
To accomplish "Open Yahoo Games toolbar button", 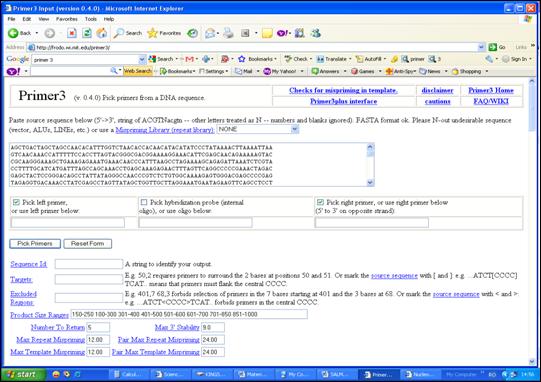I will point(363,71).
